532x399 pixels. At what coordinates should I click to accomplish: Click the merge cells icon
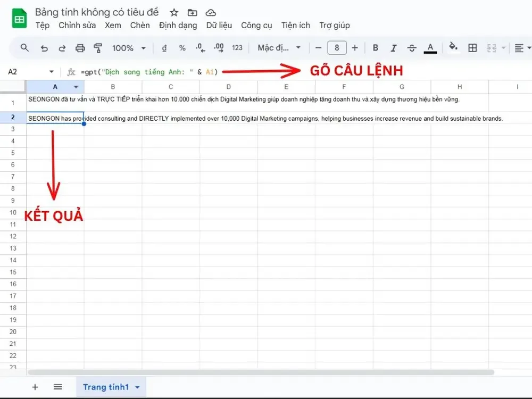492,48
